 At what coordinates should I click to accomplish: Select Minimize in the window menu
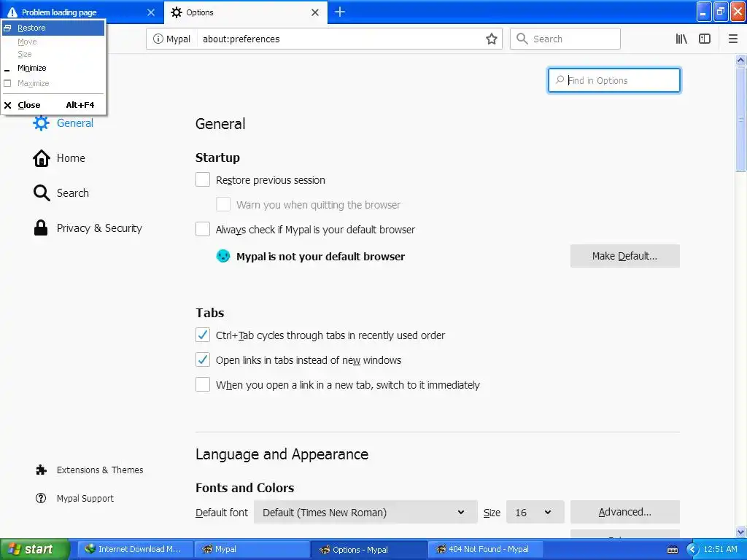coord(53,68)
